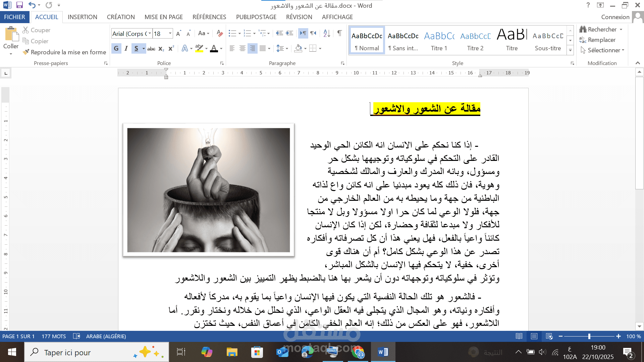This screenshot has height=362, width=644.
Task: Increase font size with the grow font icon
Action: tap(178, 34)
